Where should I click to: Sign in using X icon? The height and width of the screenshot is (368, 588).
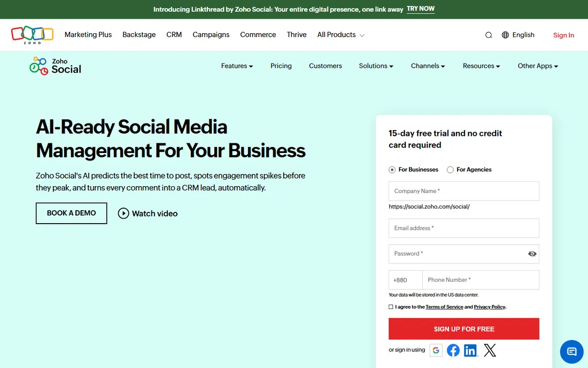point(490,350)
